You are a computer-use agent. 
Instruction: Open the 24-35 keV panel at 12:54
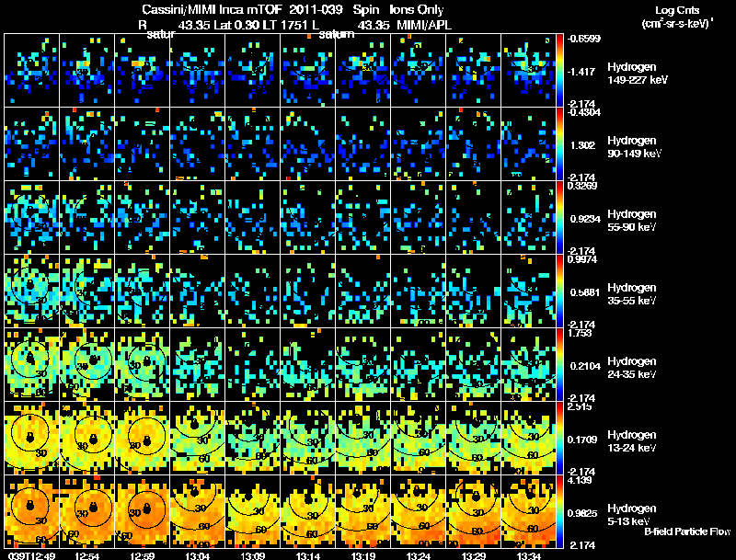pos(86,365)
